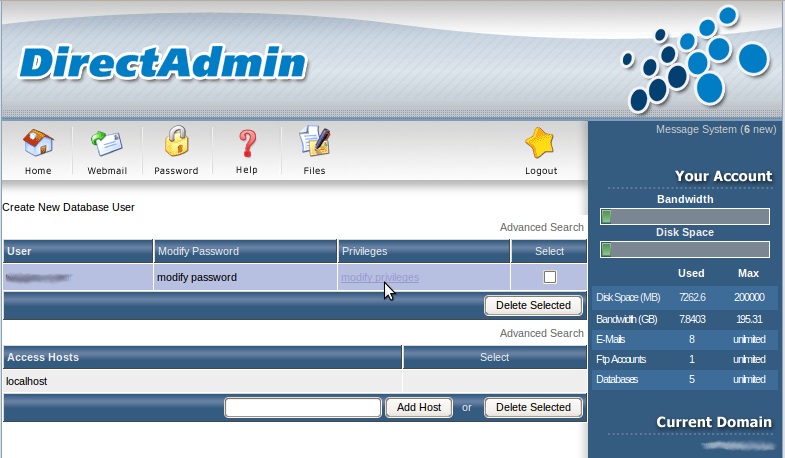
Task: Click the DirectAdmin logo
Action: coord(162,63)
